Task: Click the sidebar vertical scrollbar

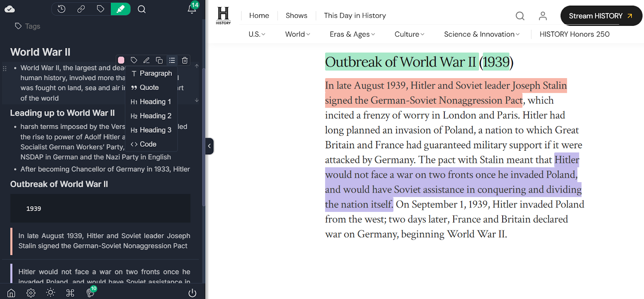Action: coord(204,137)
